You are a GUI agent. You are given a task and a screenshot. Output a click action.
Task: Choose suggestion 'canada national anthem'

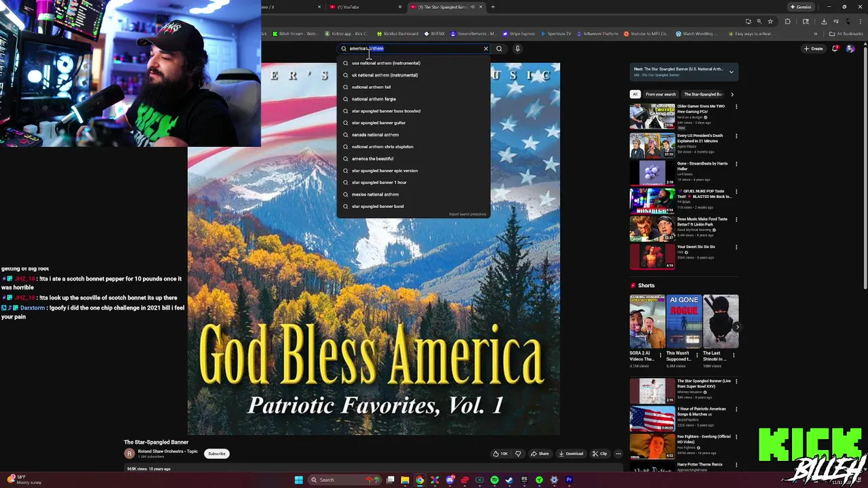click(414, 135)
